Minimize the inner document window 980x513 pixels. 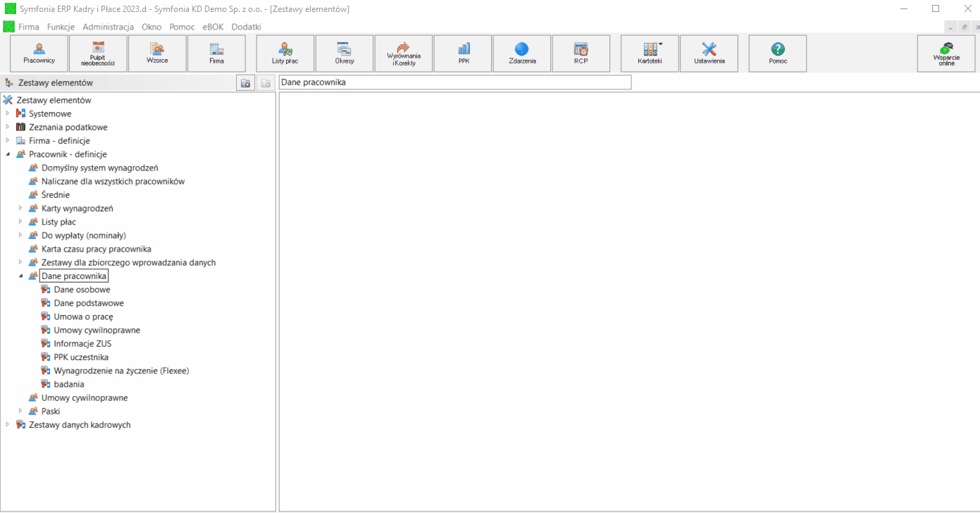(950, 27)
